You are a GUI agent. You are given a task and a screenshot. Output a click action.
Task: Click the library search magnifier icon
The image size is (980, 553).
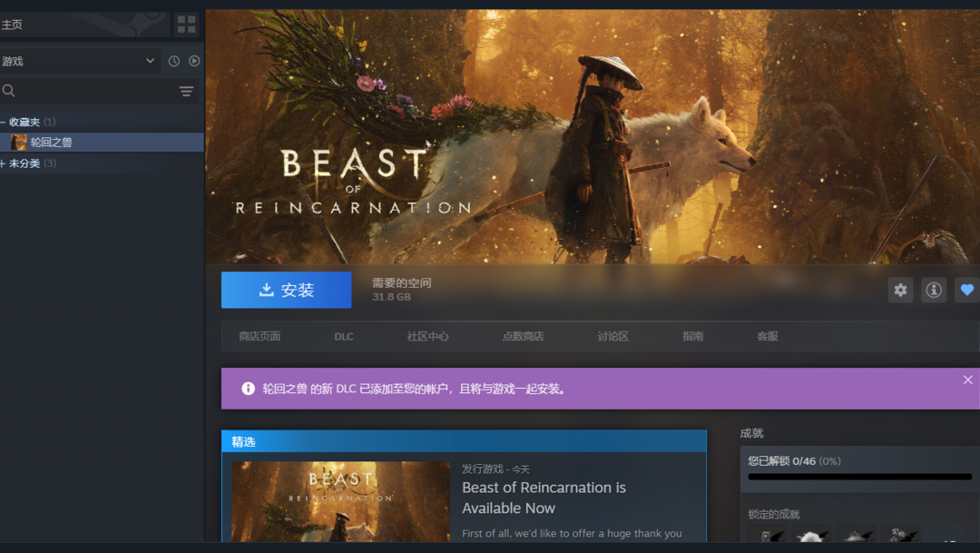click(9, 91)
